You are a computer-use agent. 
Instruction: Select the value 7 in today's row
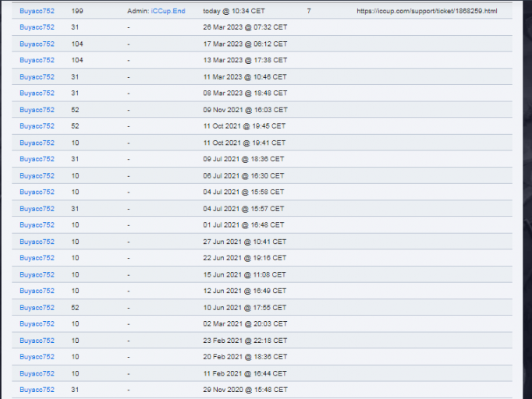click(x=309, y=11)
